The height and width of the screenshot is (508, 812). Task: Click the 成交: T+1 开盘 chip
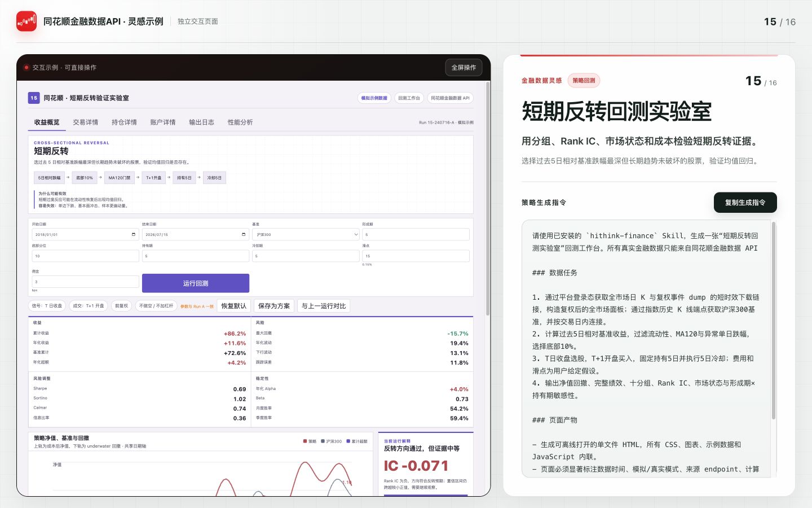[x=89, y=306]
